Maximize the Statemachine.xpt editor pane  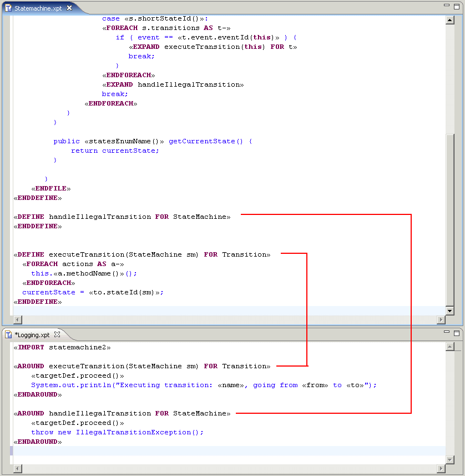pos(457,6)
